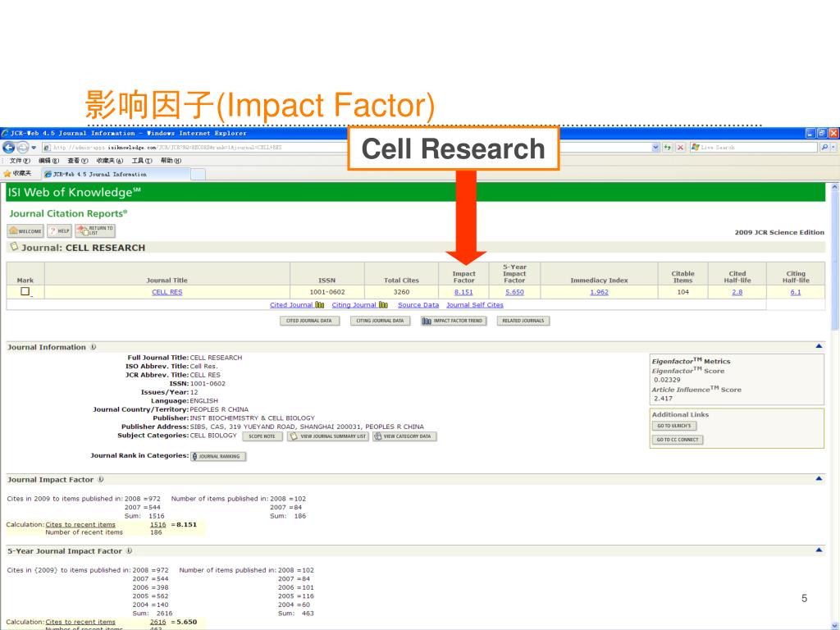Collapse the 5-Year Journal Impact Factor section
The height and width of the screenshot is (630, 840).
819,550
